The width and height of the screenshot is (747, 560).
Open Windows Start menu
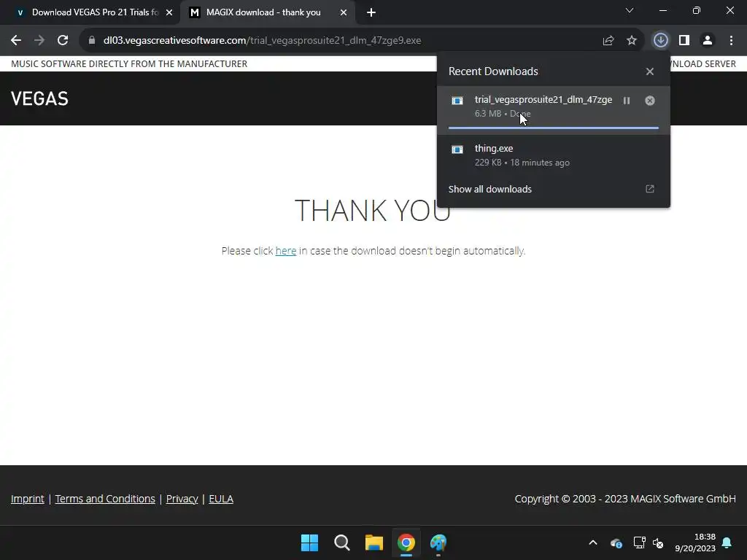[x=309, y=542]
